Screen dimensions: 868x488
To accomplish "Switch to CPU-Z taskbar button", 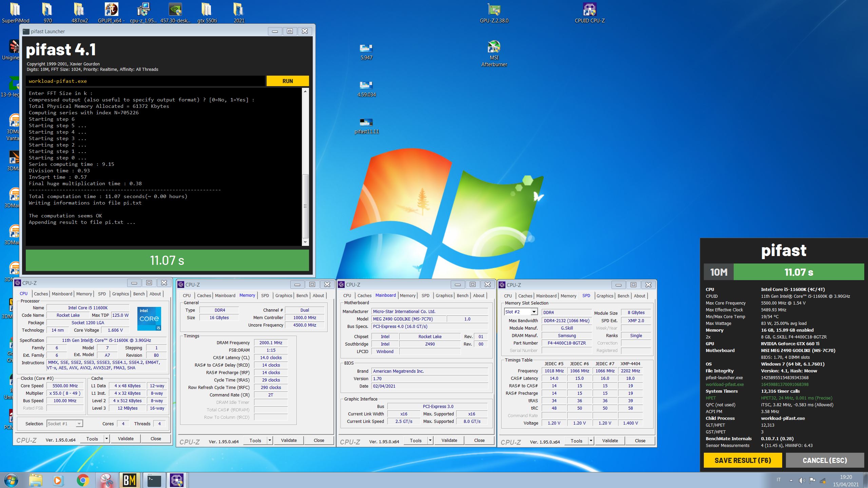I will 176,480.
